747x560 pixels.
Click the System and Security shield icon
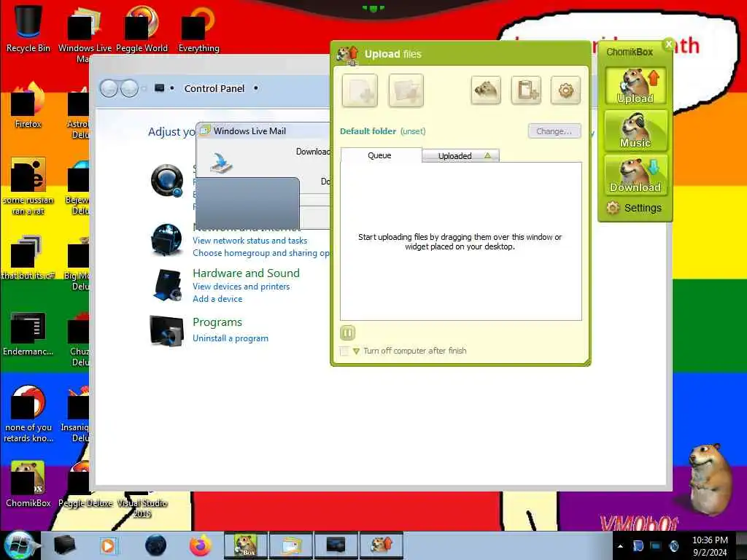tap(167, 181)
